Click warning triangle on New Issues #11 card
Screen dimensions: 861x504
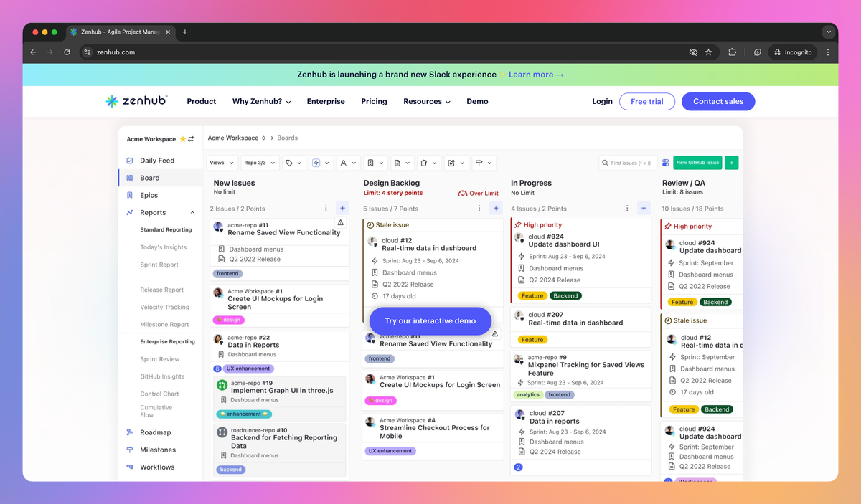(341, 223)
